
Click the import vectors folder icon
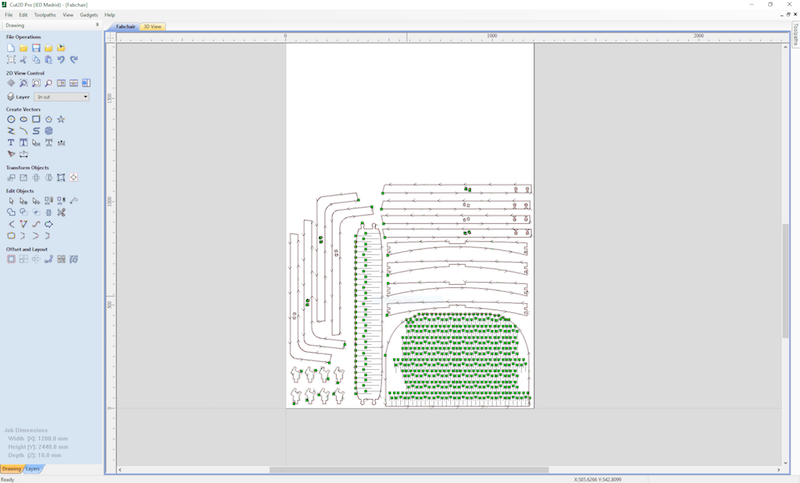click(48, 48)
